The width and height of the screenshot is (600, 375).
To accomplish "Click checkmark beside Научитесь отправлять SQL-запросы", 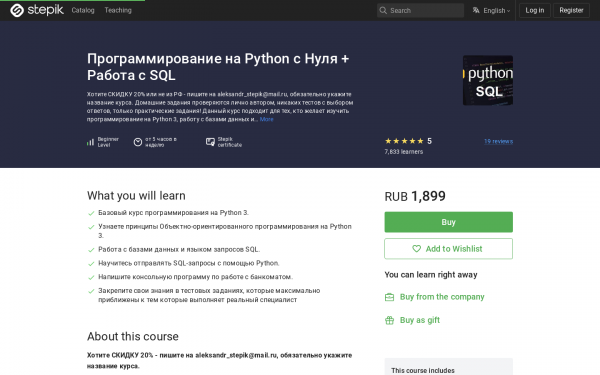I will [91, 264].
